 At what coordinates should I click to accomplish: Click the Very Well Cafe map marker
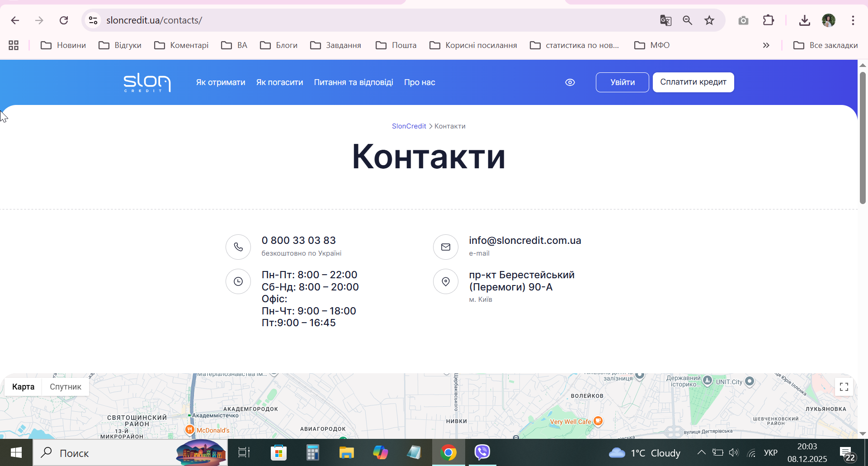pos(598,421)
